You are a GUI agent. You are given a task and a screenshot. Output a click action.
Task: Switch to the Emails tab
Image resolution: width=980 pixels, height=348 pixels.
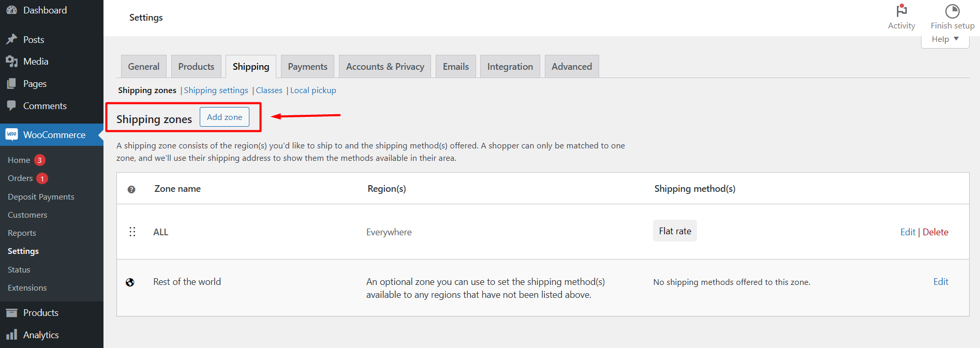(x=456, y=66)
